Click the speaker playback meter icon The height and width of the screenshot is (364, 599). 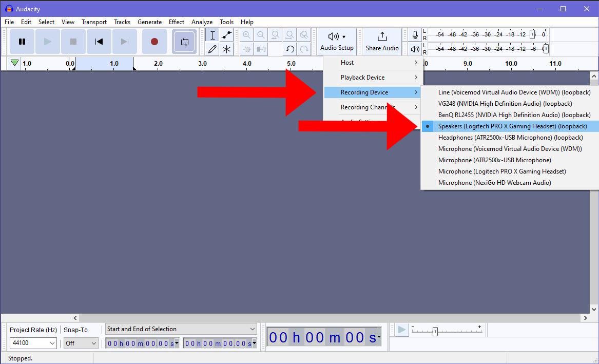point(415,49)
